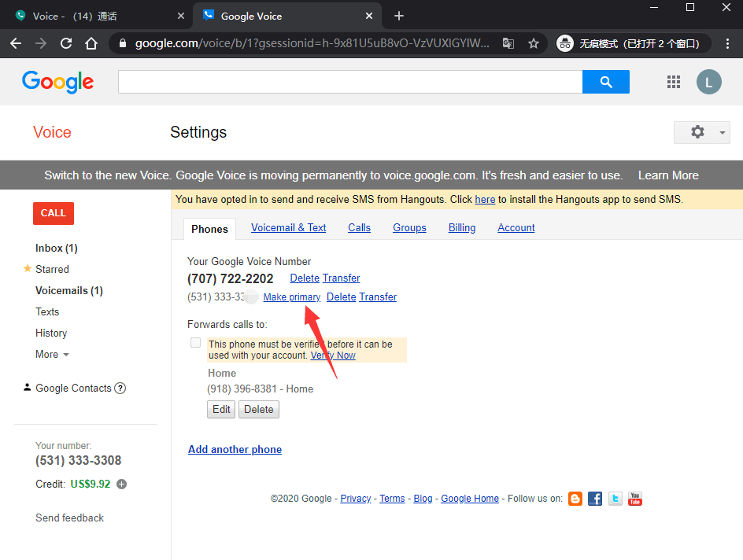Open the Blogger follow icon
This screenshot has height=560, width=743.
coord(575,499)
